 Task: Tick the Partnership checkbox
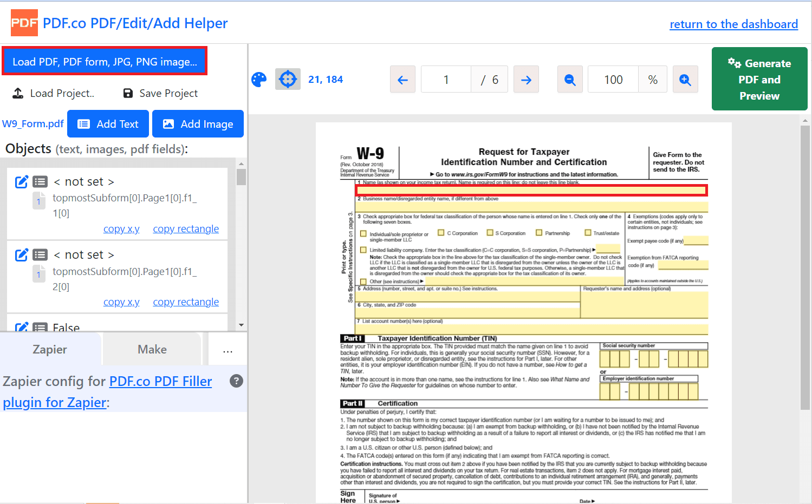539,233
